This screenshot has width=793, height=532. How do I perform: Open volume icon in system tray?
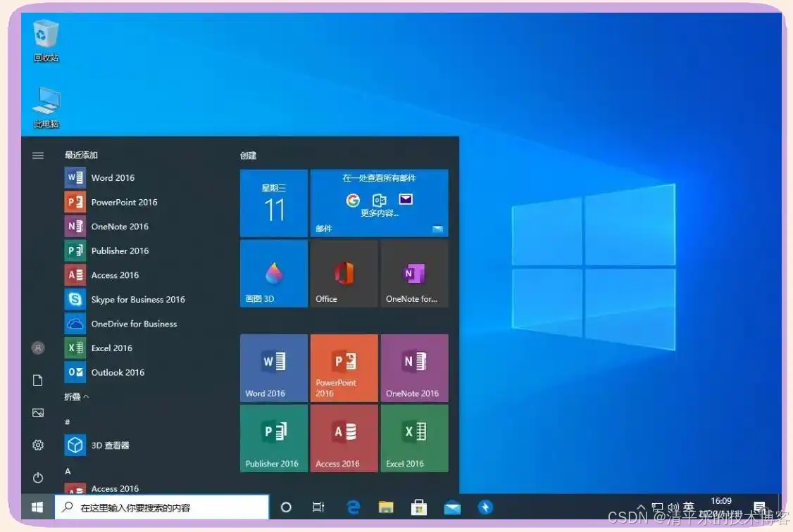point(673,507)
